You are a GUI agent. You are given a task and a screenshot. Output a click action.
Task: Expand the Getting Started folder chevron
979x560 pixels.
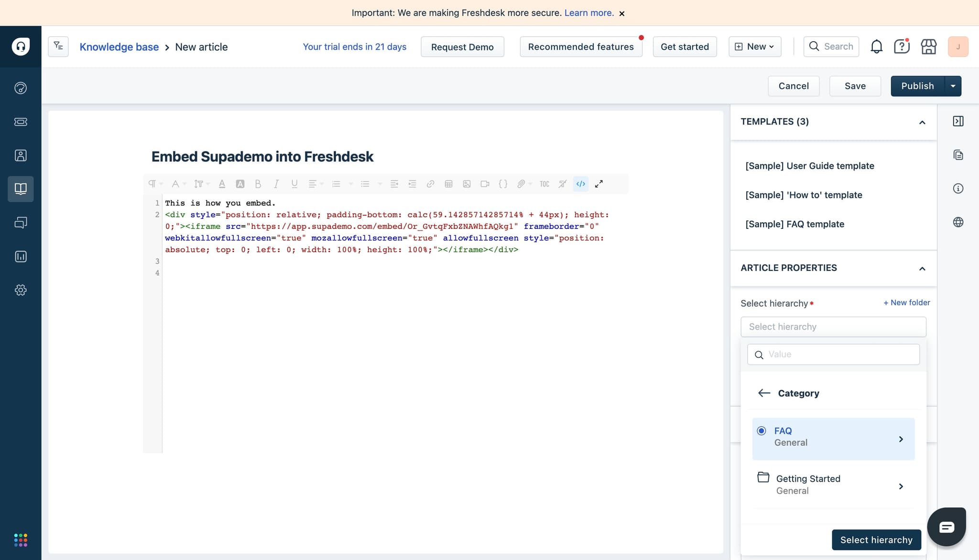pos(901,486)
